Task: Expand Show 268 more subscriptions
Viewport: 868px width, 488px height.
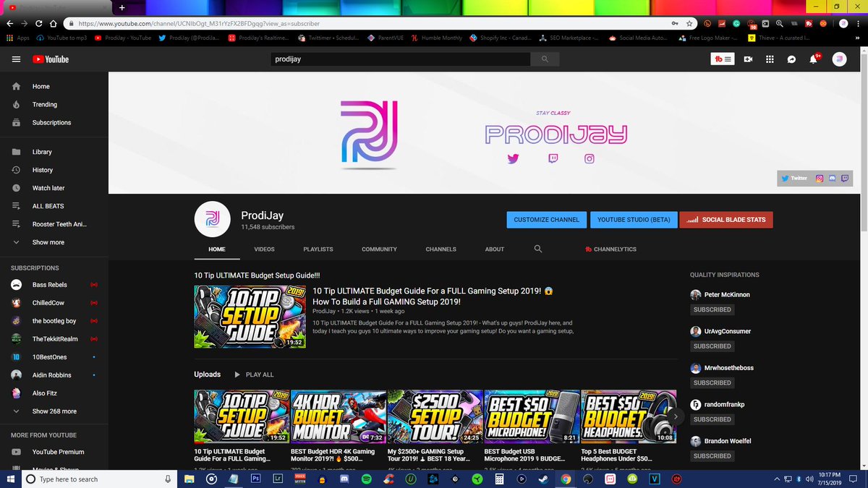Action: pyautogui.click(x=54, y=411)
